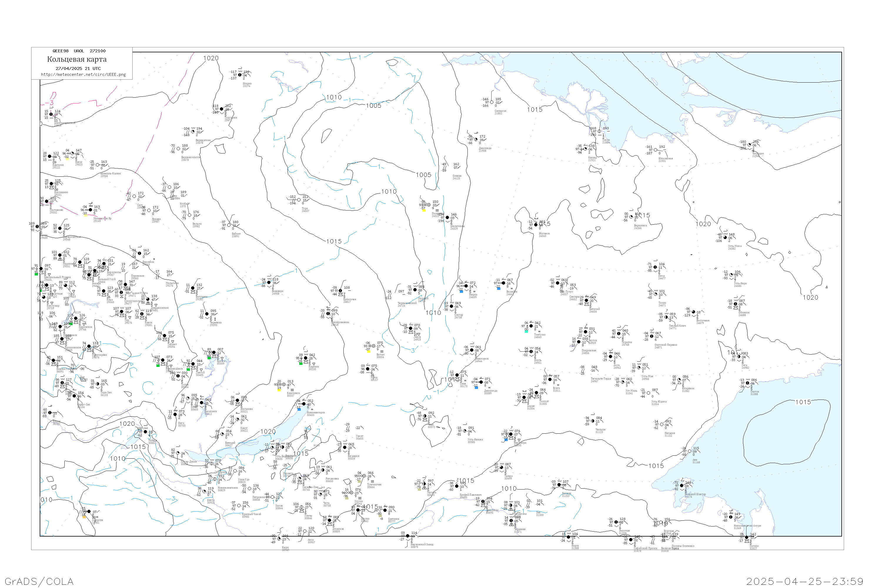Click the Тикси station circle symbol
This screenshot has height=588, width=882.
(x=599, y=131)
